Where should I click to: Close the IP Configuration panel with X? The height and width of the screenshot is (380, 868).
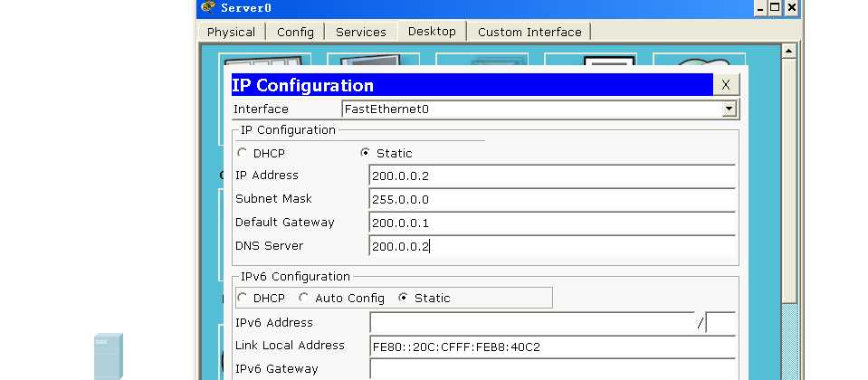(726, 85)
